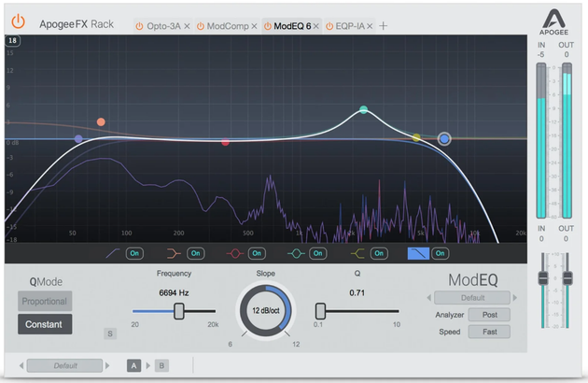
Task: Click the S solo band button
Action: 110,333
